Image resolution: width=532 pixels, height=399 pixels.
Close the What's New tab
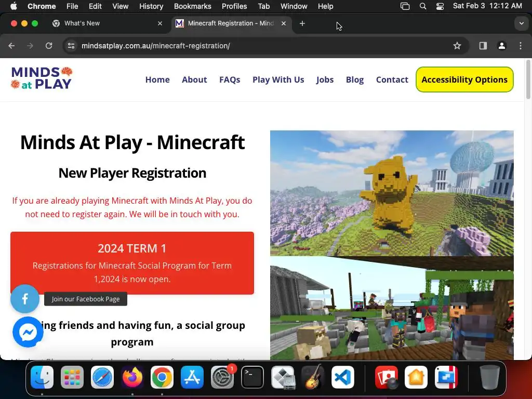click(x=160, y=23)
